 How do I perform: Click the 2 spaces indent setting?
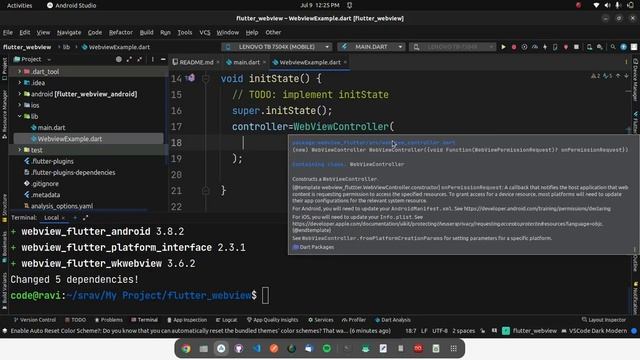[463, 331]
